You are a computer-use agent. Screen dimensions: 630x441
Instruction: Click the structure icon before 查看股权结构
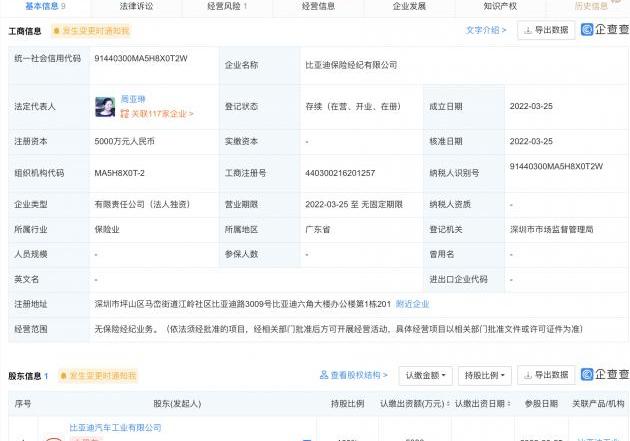point(324,375)
